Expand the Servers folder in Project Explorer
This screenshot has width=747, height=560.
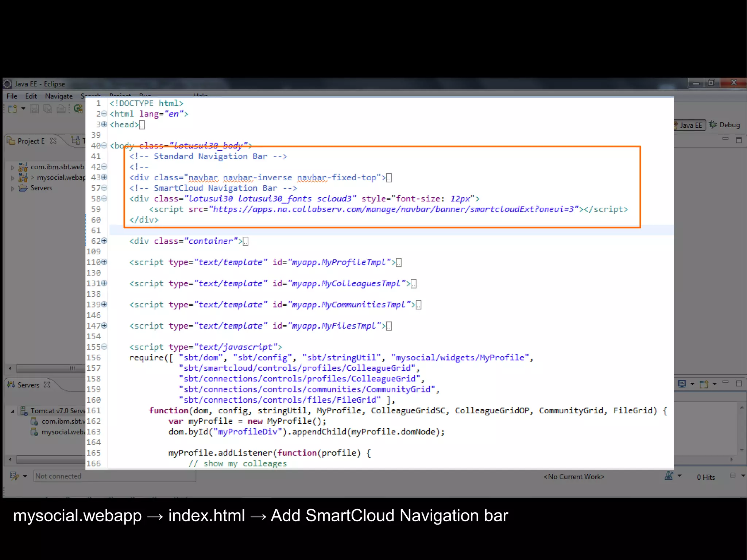tap(13, 189)
